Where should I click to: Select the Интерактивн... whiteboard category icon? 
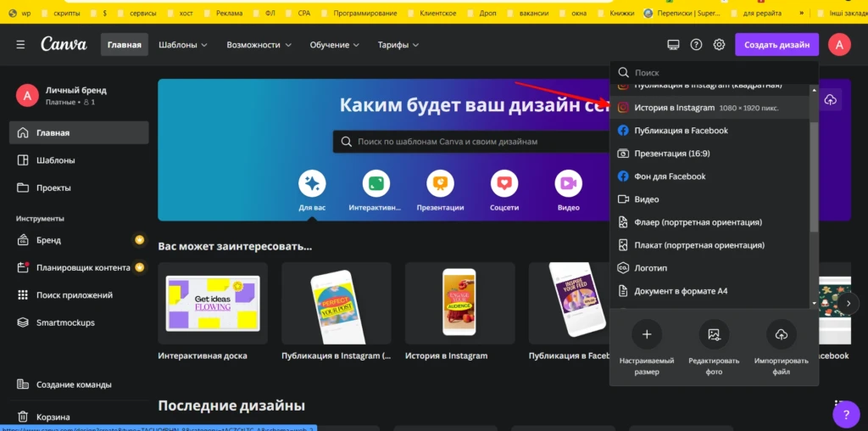[376, 183]
